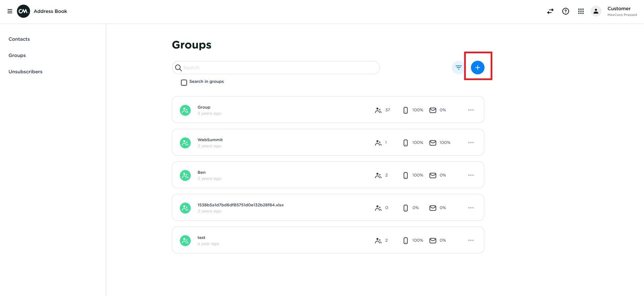Open the apps grid launcher
Image resolution: width=644 pixels, height=296 pixels.
point(581,11)
